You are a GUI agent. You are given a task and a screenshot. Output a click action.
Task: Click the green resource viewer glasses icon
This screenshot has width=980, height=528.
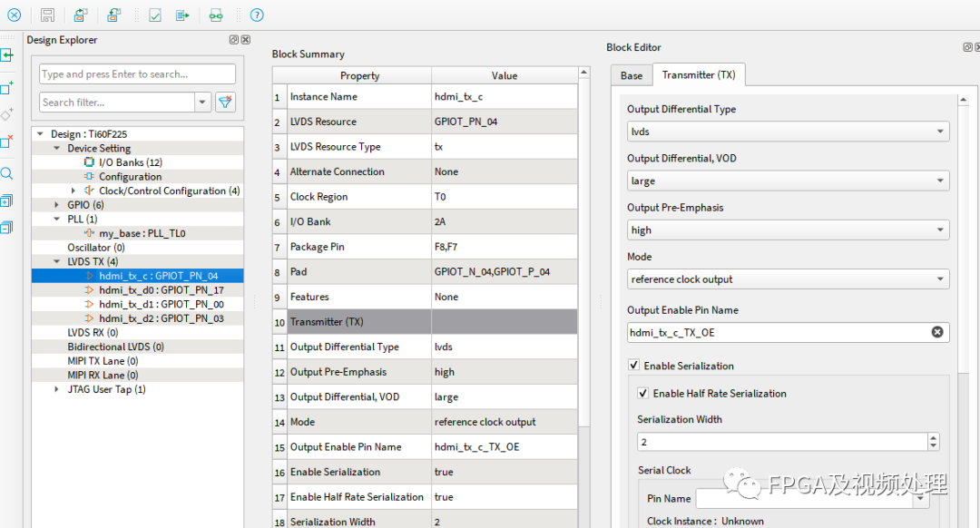[x=216, y=15]
